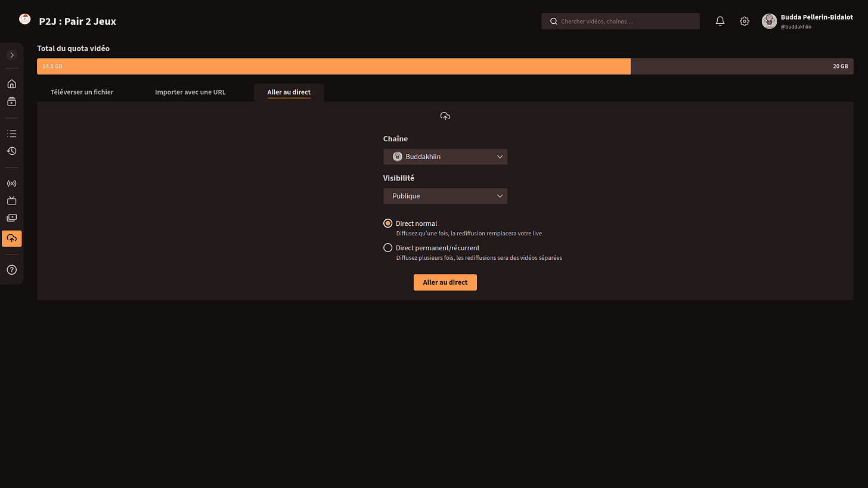Select the Aller au direct tab
The height and width of the screenshot is (488, 868).
(289, 92)
